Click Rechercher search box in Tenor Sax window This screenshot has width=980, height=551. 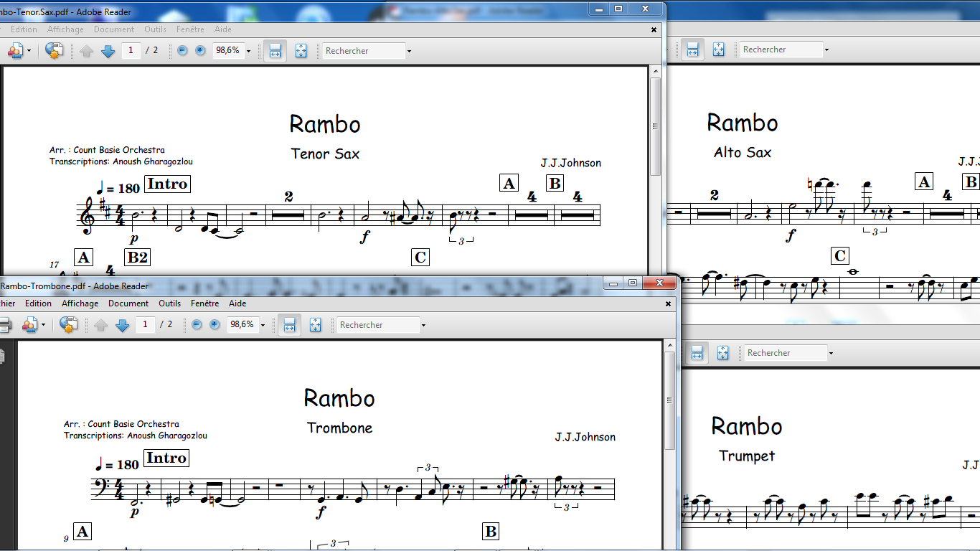point(364,51)
